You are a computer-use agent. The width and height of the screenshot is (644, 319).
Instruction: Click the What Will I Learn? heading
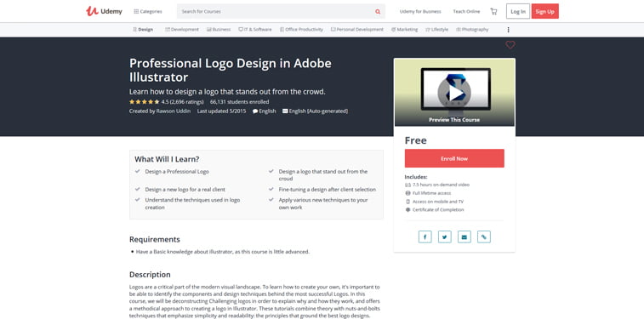167,159
